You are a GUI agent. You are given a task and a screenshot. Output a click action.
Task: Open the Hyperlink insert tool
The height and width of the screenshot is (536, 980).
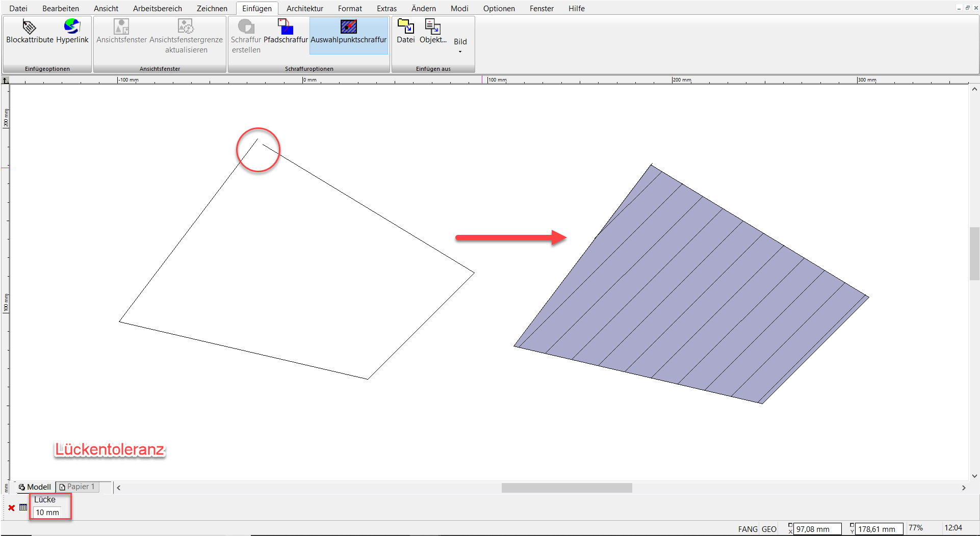click(72, 26)
